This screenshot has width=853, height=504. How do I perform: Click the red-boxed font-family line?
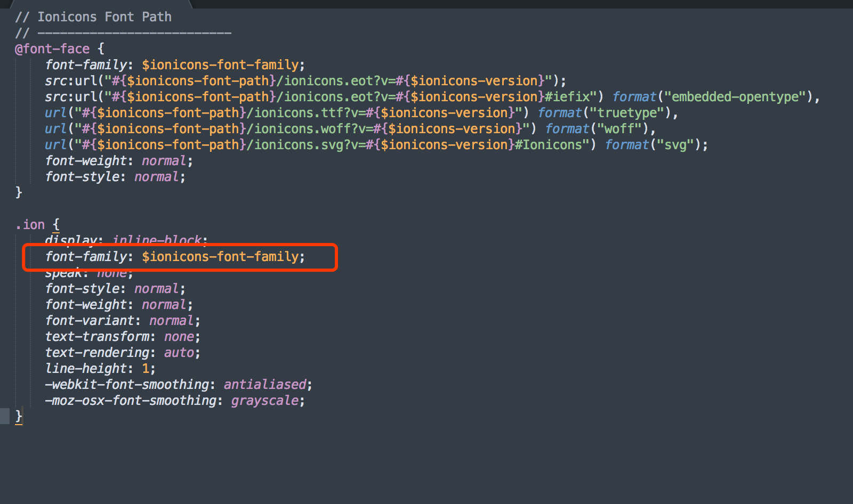(175, 257)
